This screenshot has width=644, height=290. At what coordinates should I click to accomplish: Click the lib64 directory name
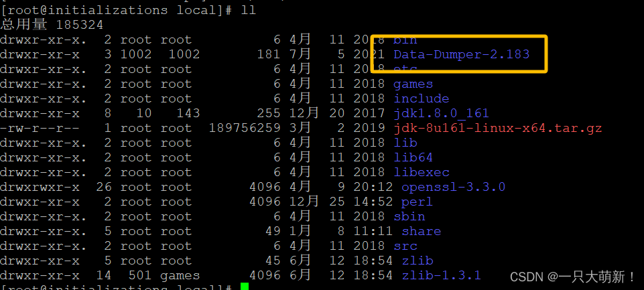413,157
